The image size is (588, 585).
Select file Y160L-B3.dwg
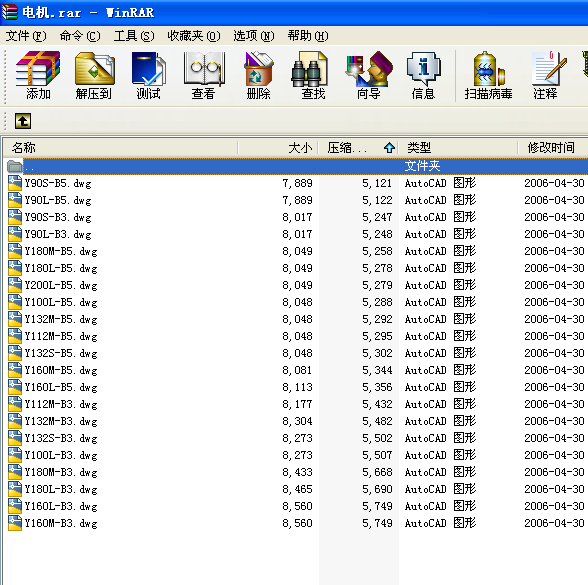[61, 506]
